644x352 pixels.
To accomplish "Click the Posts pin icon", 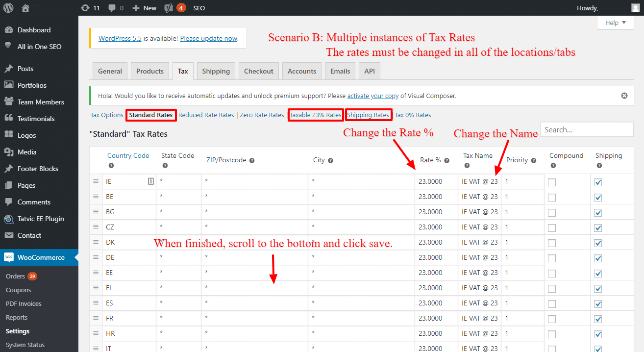I will pyautogui.click(x=9, y=69).
